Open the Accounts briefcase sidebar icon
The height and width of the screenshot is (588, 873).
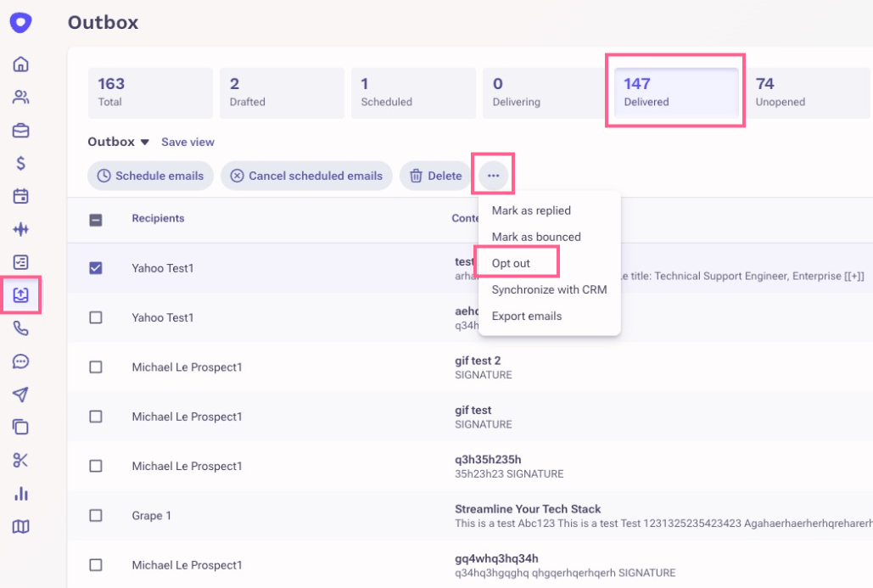pos(20,131)
